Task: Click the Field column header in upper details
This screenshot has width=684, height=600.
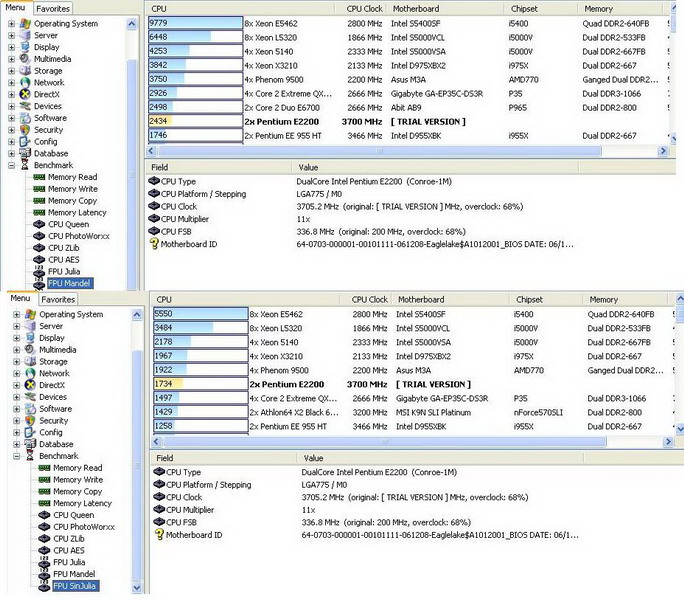Action: click(219, 168)
